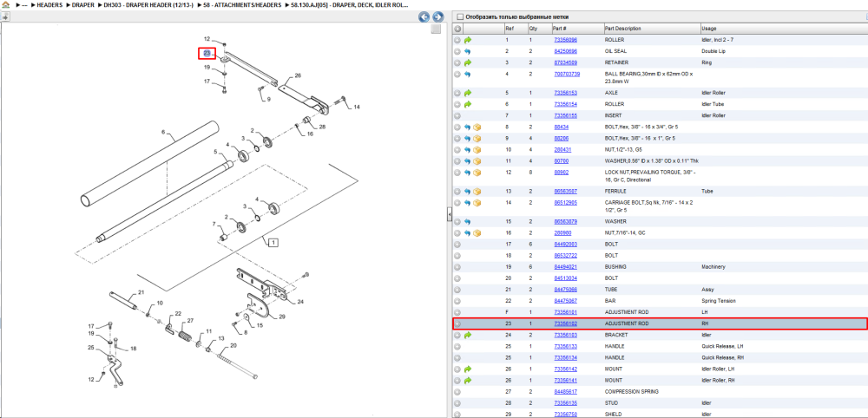Toggle 'Отобразить только выбранные метки' checkbox

(x=458, y=17)
